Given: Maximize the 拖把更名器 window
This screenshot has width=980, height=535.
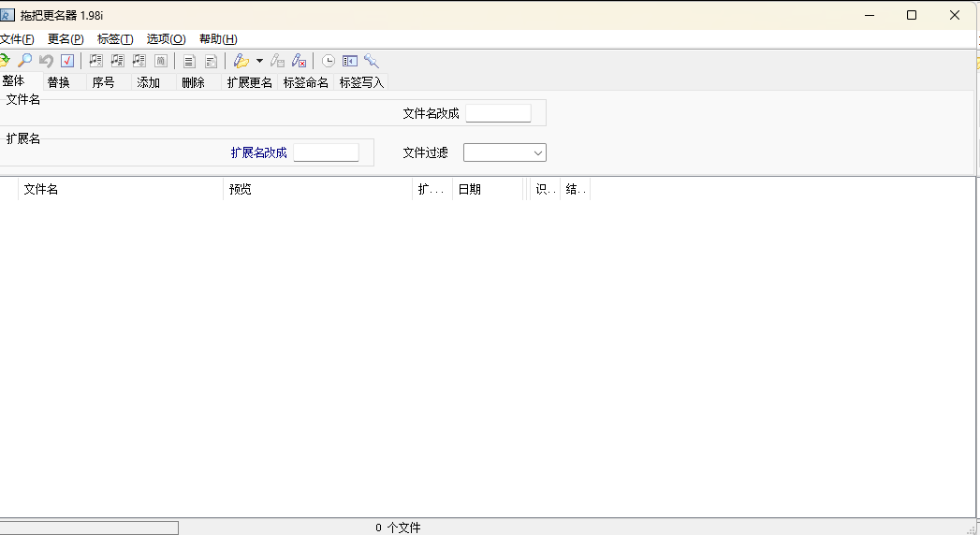Looking at the screenshot, I should 912,15.
